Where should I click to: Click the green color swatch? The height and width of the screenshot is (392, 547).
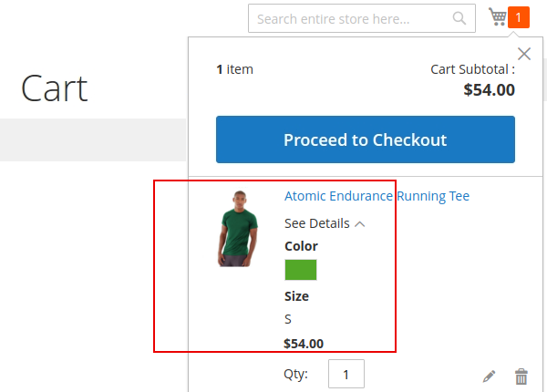click(x=301, y=270)
